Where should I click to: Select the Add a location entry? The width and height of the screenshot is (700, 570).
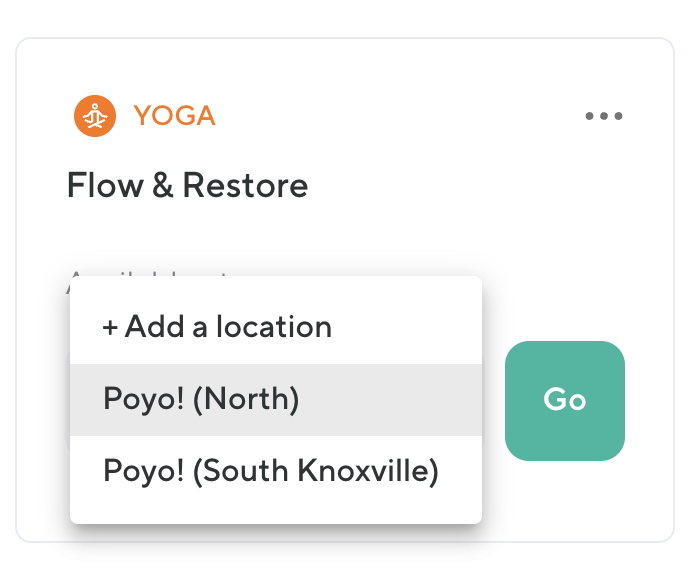point(217,327)
